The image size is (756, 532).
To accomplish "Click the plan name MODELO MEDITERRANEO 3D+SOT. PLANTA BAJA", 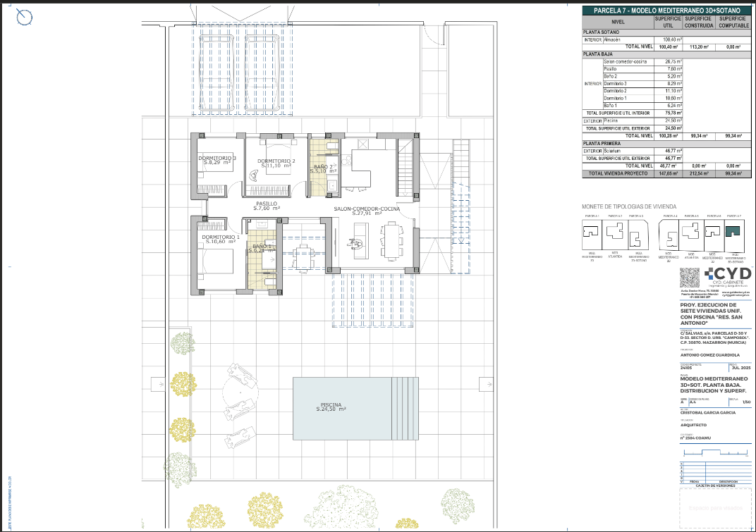I will tap(714, 385).
